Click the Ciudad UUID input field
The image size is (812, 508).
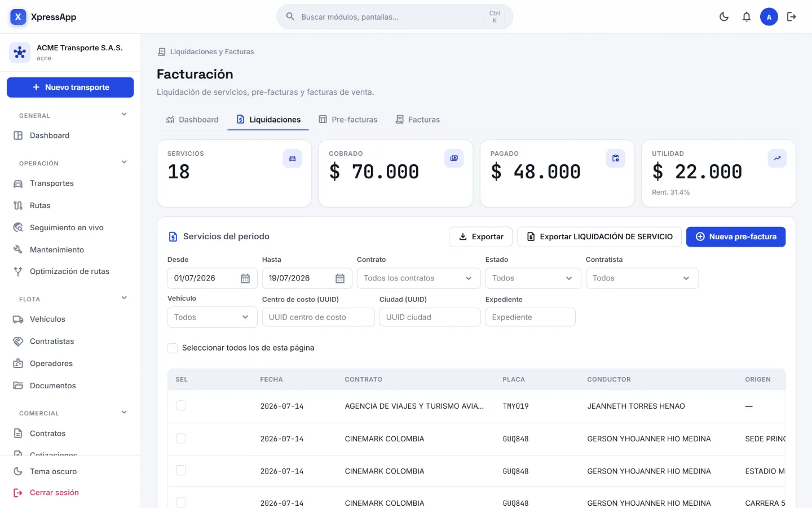[x=430, y=317]
